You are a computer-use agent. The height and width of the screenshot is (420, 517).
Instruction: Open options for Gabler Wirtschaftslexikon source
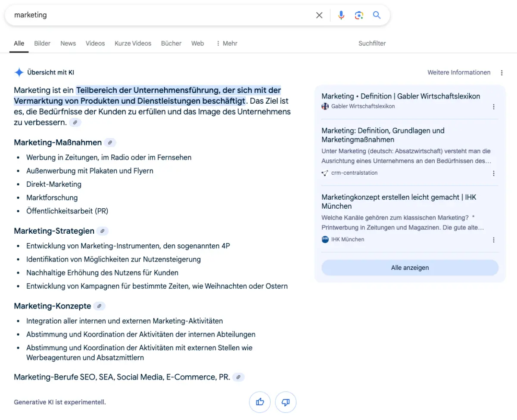point(494,107)
